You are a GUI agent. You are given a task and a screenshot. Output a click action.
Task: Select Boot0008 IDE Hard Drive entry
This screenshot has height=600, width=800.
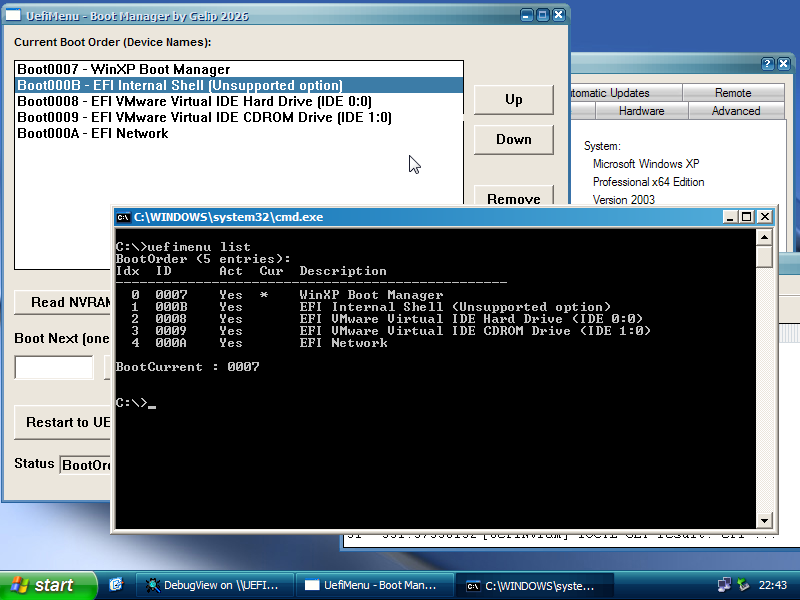239,101
